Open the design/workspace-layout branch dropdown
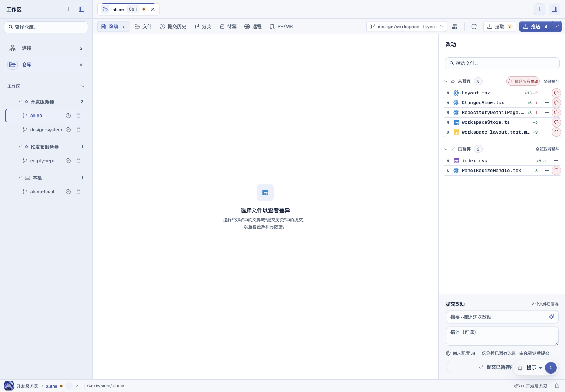The height and width of the screenshot is (392, 565). (x=406, y=27)
